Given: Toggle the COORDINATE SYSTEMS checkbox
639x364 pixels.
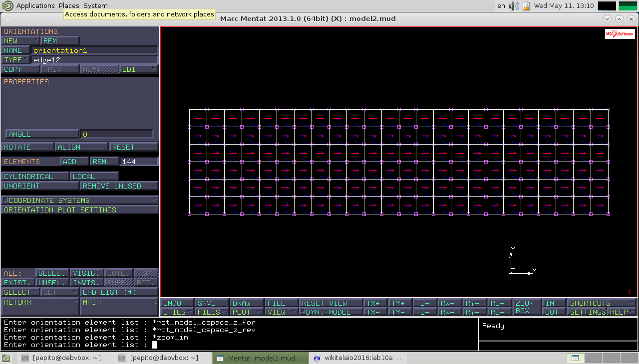Looking at the screenshot, I should click(x=5, y=200).
